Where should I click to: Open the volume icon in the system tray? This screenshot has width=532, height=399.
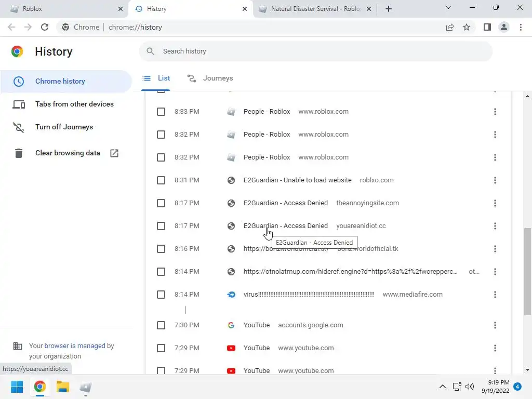point(470,387)
